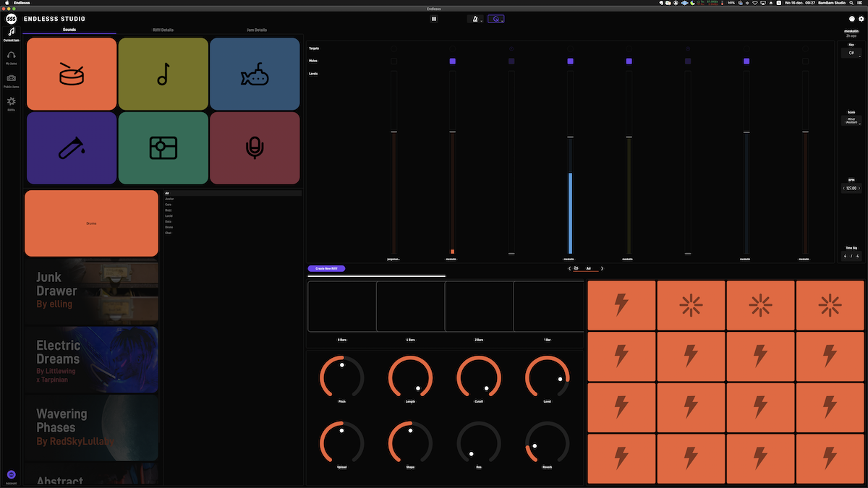Click the Q quantize icon at the top
The image size is (868, 488).
[496, 19]
